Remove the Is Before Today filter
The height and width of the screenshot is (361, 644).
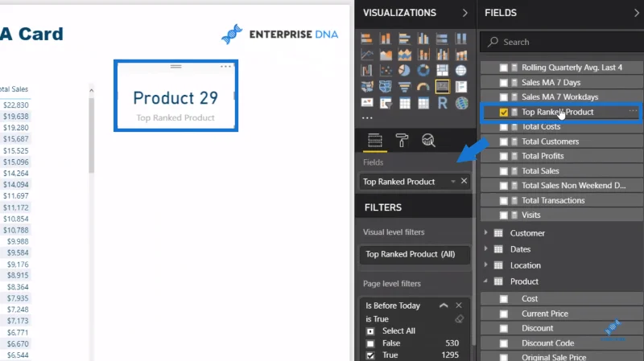tap(459, 306)
